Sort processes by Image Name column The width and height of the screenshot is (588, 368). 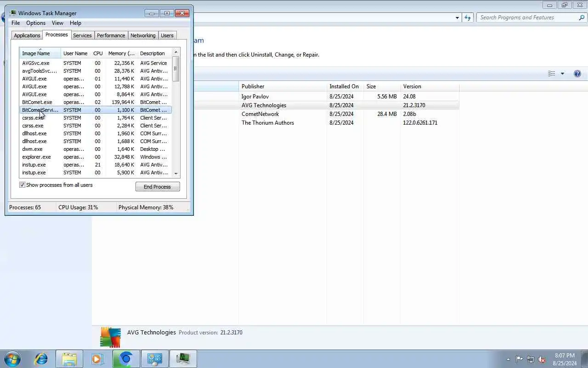pyautogui.click(x=40, y=53)
